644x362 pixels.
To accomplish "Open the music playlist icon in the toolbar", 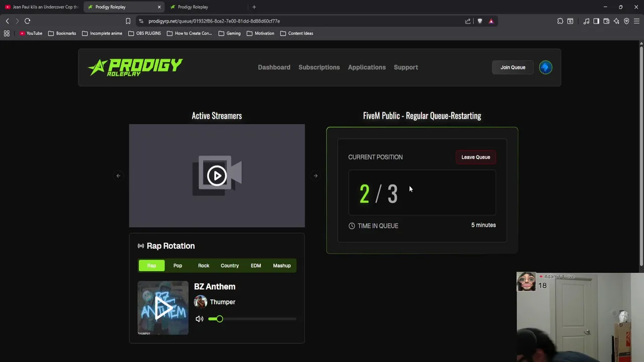I will click(586, 21).
